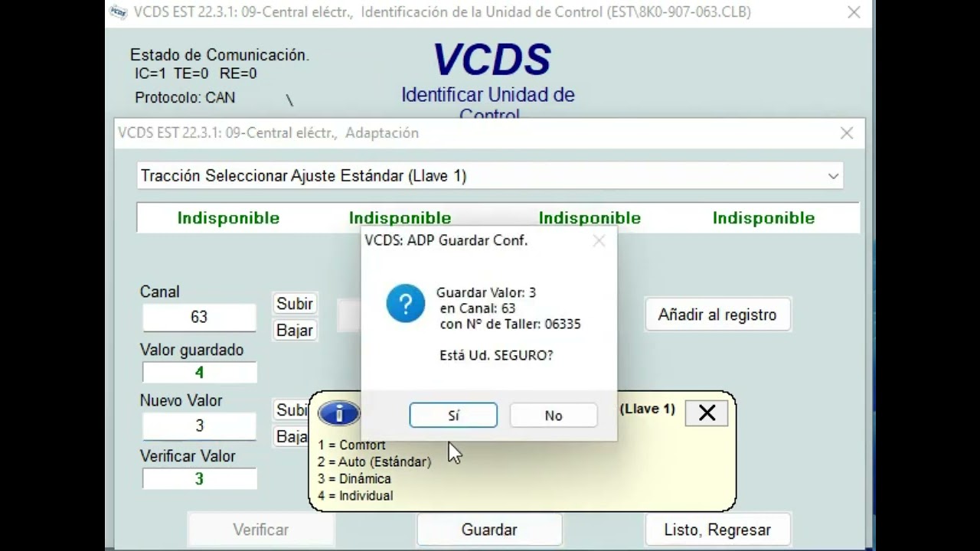The height and width of the screenshot is (551, 980).
Task: Click the Canal field showing 63
Action: pyautogui.click(x=199, y=317)
